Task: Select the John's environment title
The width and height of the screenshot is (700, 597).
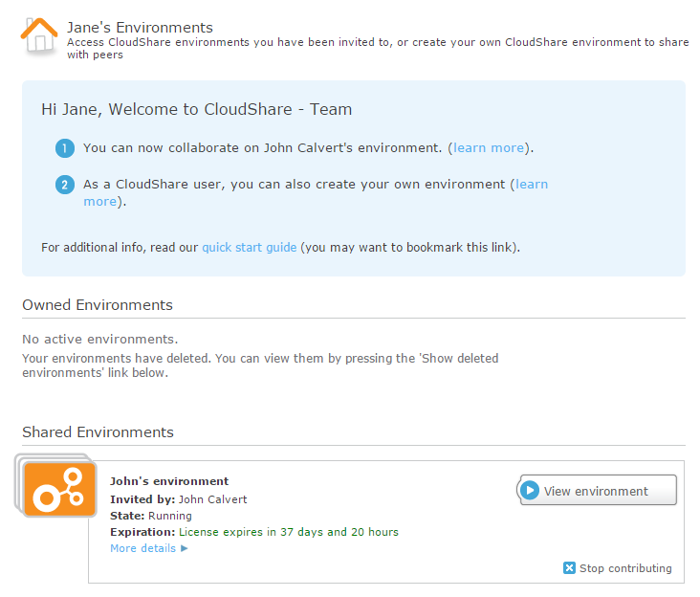Action: pos(169,481)
